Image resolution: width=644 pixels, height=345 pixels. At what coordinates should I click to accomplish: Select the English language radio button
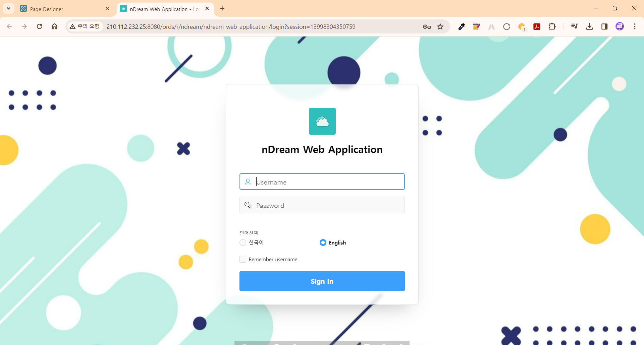click(x=323, y=243)
